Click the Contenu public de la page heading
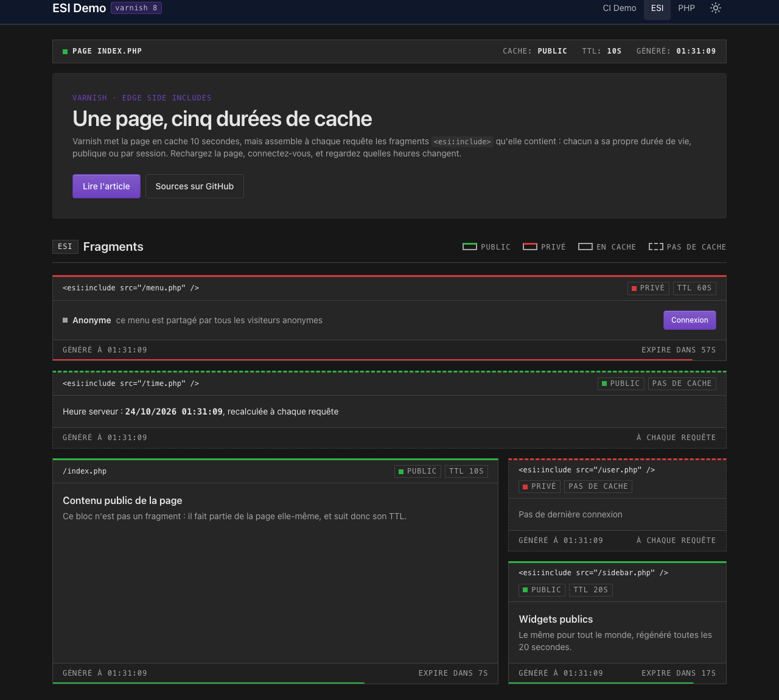The width and height of the screenshot is (779, 700). click(x=122, y=500)
